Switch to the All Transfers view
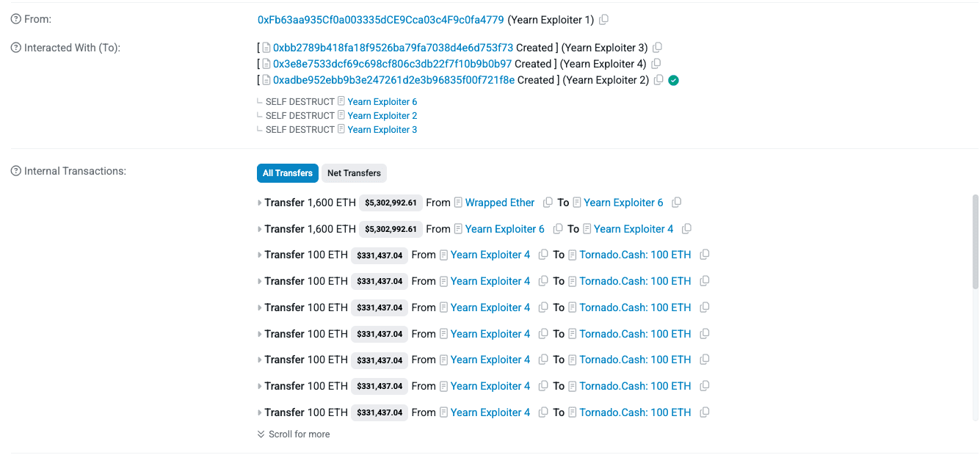 coord(287,173)
